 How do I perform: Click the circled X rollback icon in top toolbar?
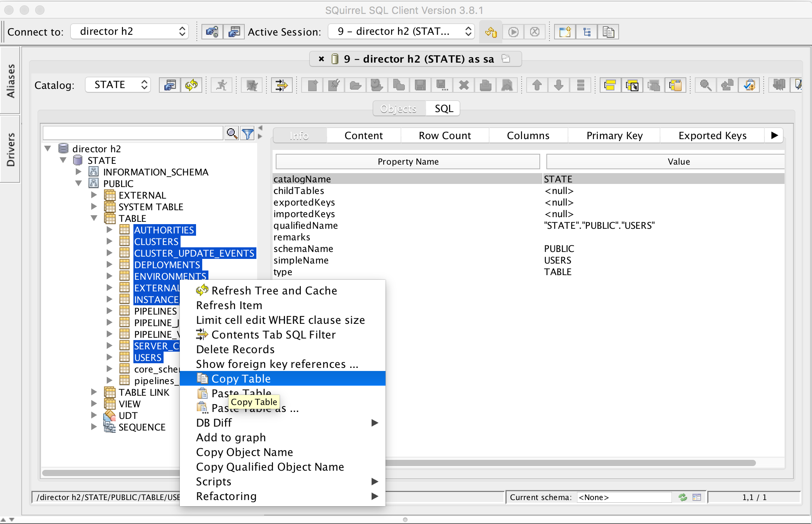535,32
